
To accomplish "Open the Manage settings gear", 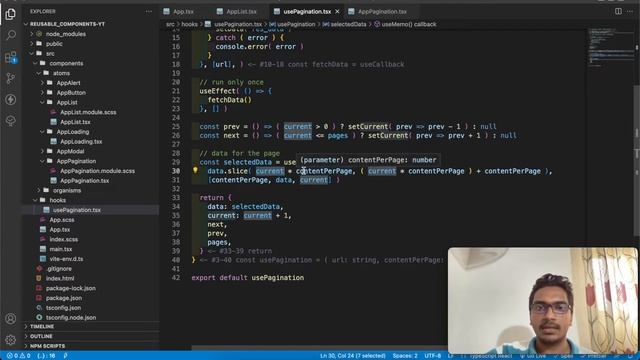I will 11,340.
